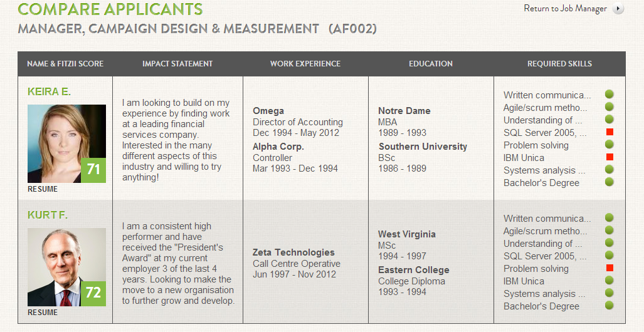Open Kurt F.'s resume link

tap(43, 313)
